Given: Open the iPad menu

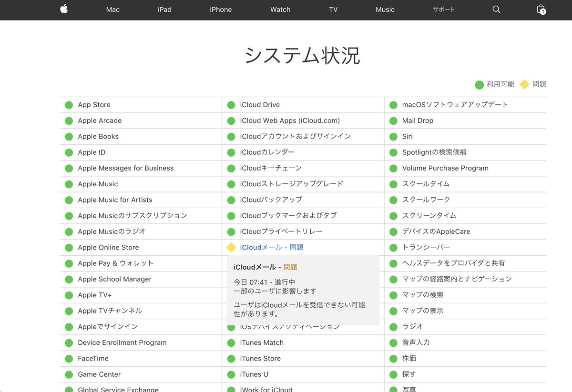Looking at the screenshot, I should pyautogui.click(x=164, y=10).
